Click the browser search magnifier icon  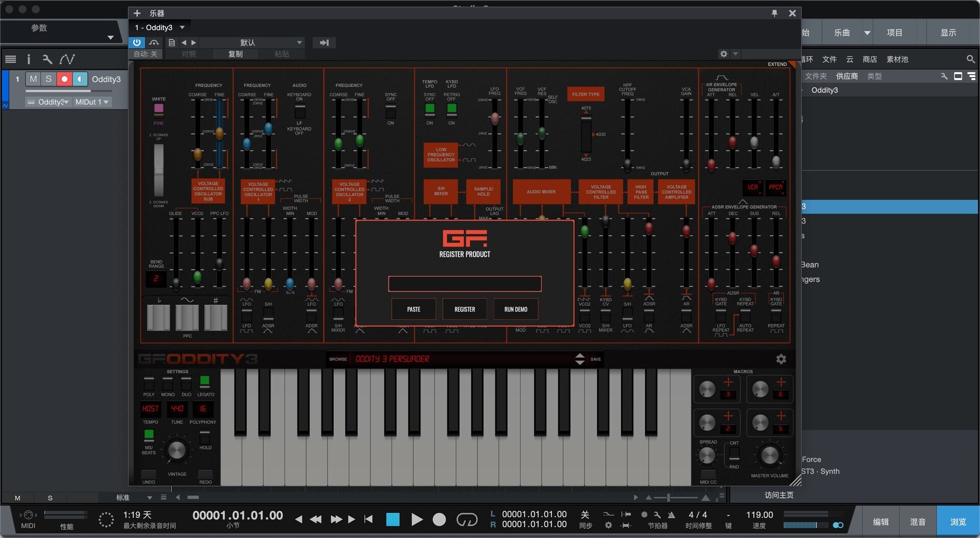coord(970,59)
